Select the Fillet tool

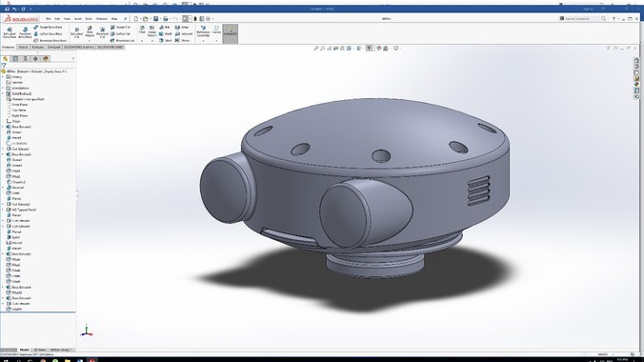(x=142, y=30)
